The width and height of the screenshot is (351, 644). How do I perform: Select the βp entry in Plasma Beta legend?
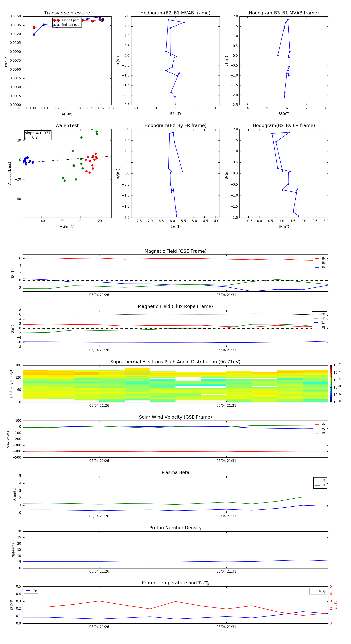point(321,480)
